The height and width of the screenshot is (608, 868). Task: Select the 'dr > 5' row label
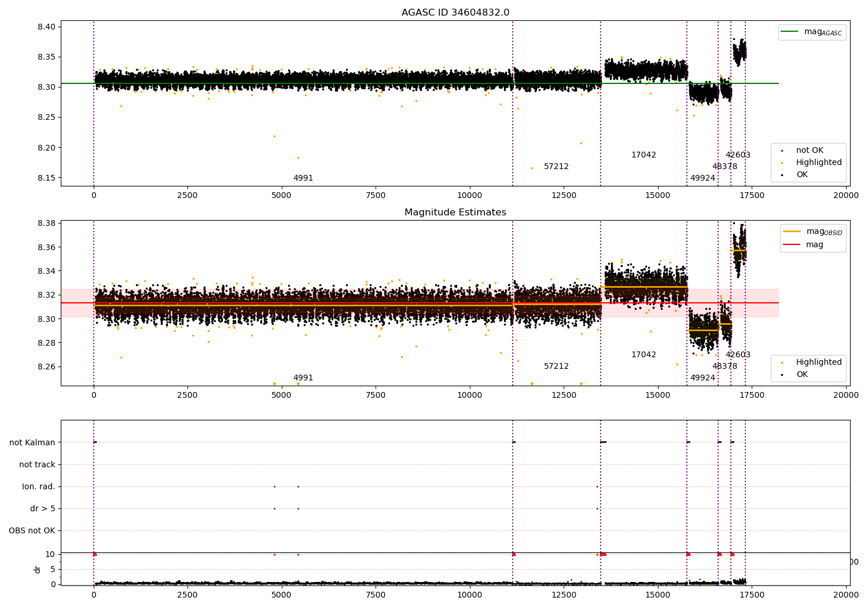pos(43,508)
